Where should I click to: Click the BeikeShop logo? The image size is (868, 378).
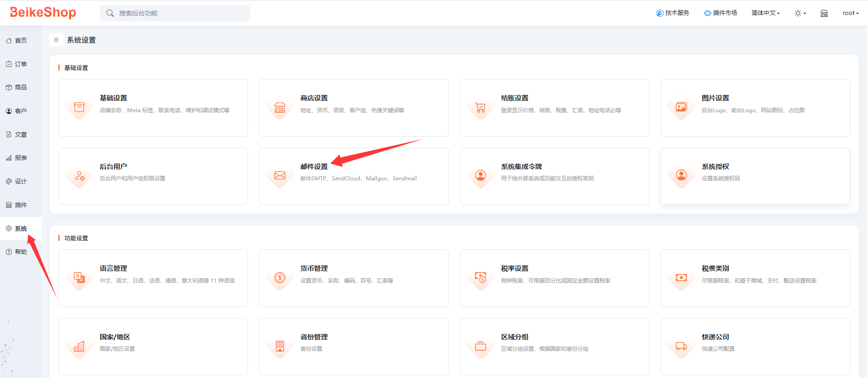pyautogui.click(x=43, y=13)
